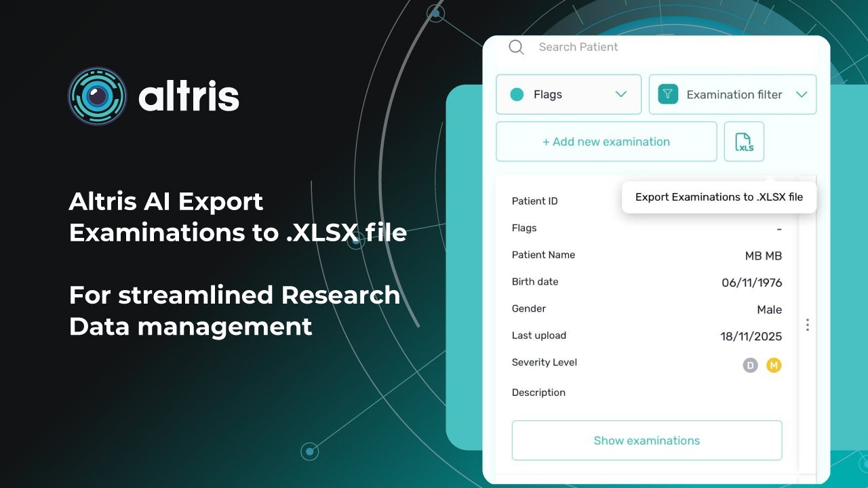
Task: Click Show examinations button
Action: [x=647, y=441]
